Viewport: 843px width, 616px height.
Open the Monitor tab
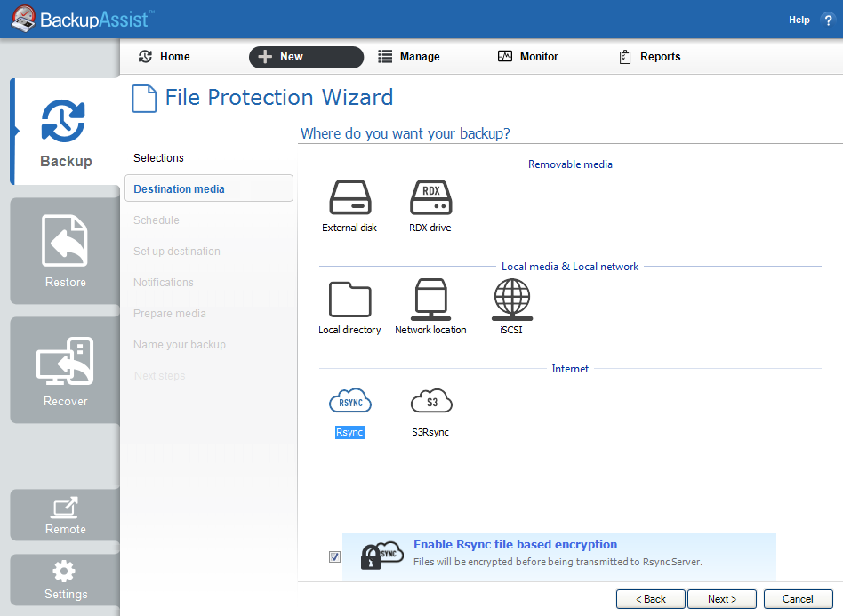[527, 56]
